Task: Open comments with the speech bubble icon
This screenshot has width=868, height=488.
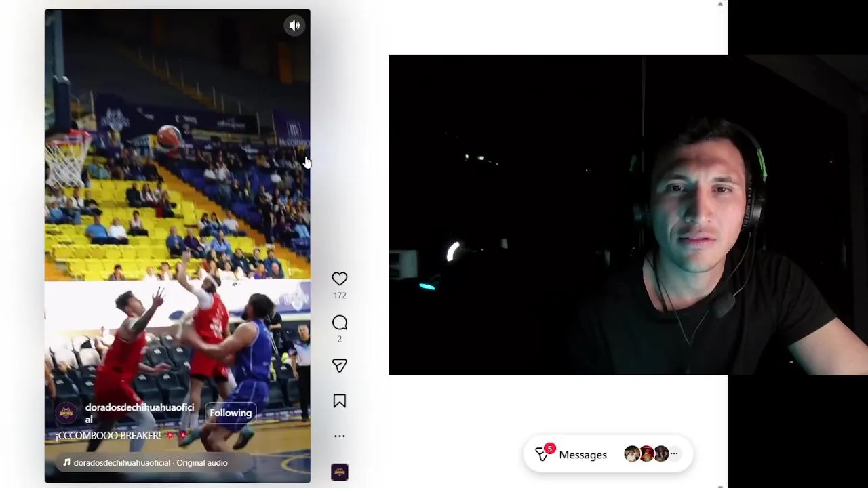Action: click(x=340, y=323)
